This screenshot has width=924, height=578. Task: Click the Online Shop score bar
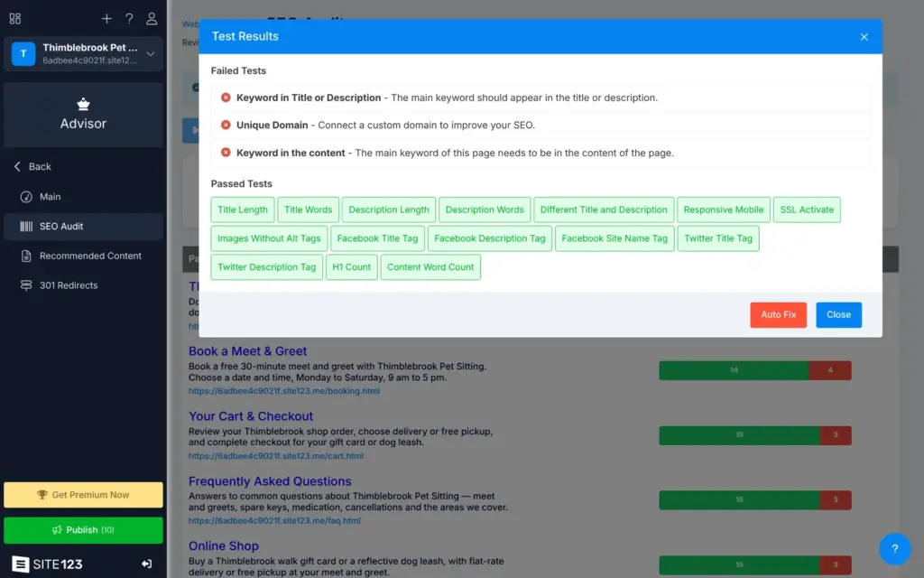pyautogui.click(x=755, y=565)
